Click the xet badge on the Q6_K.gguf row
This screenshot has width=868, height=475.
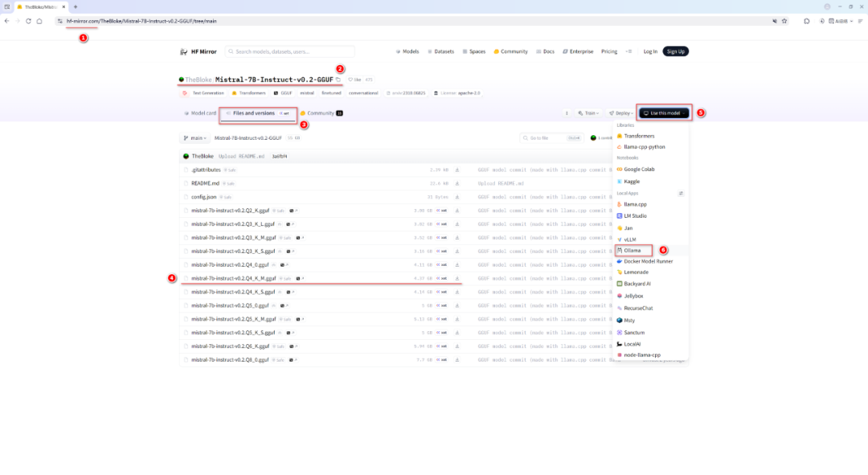442,346
